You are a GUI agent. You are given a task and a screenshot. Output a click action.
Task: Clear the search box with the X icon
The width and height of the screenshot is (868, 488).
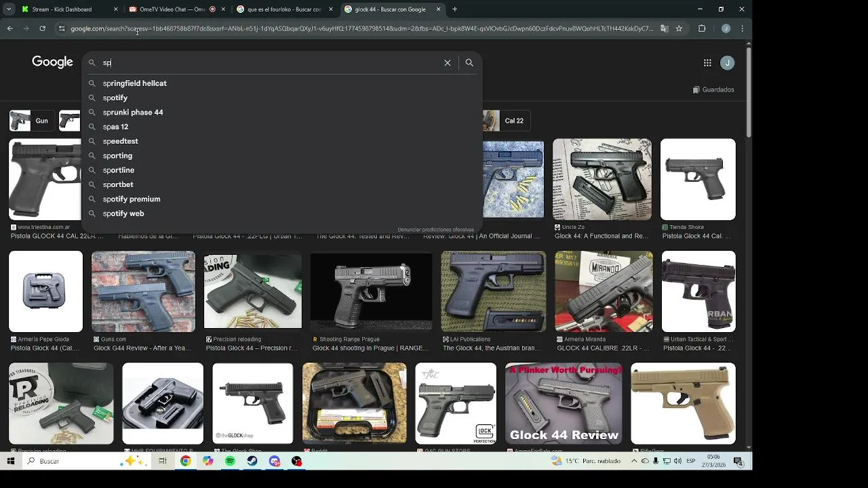(x=448, y=62)
